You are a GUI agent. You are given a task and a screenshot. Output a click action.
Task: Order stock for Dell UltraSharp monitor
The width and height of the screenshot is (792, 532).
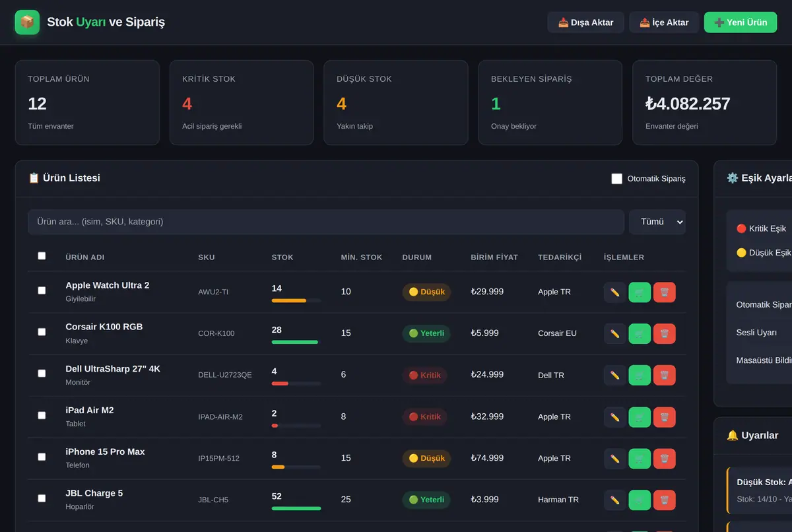(x=640, y=375)
